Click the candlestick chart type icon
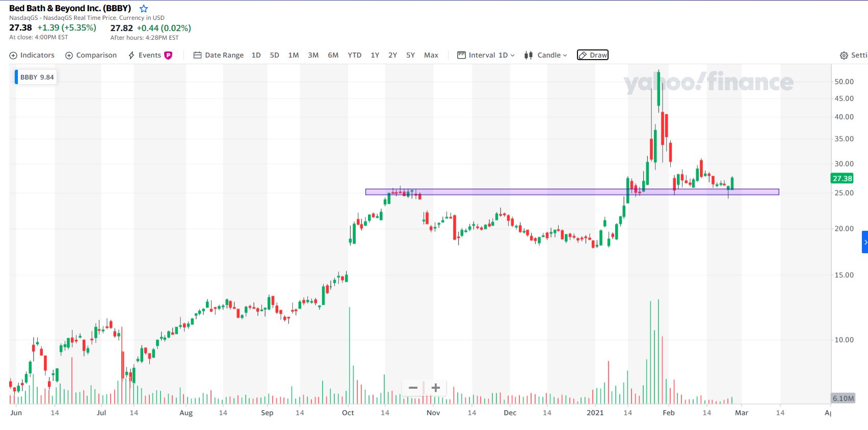The width and height of the screenshot is (868, 430). 529,55
